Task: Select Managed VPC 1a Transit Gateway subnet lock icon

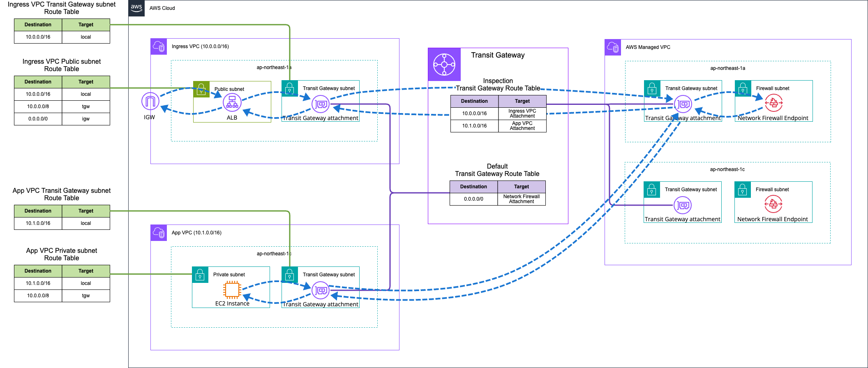Action: click(652, 88)
